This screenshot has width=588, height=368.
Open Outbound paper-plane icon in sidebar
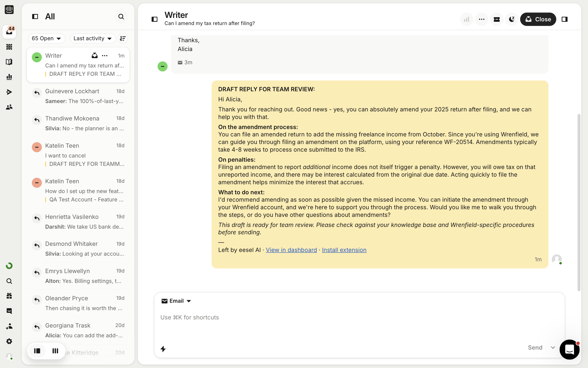(x=9, y=92)
